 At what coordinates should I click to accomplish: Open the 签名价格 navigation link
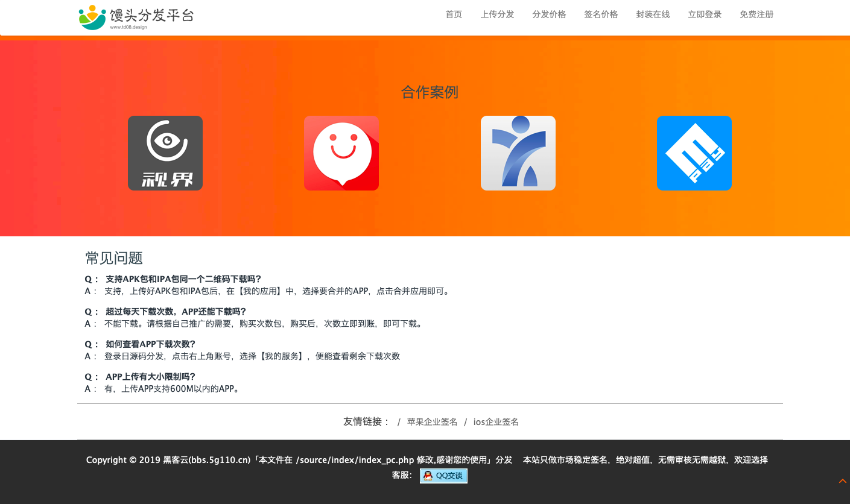pyautogui.click(x=601, y=14)
